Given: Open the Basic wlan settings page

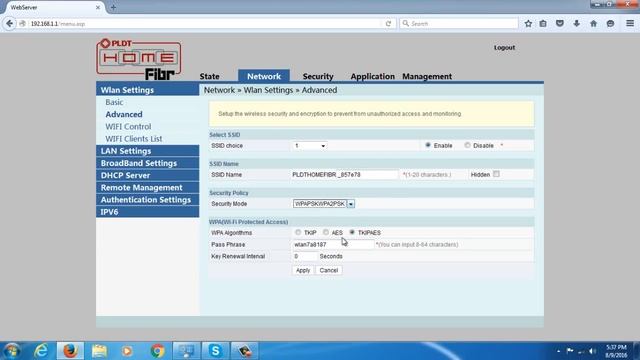Looking at the screenshot, I should coord(114,102).
